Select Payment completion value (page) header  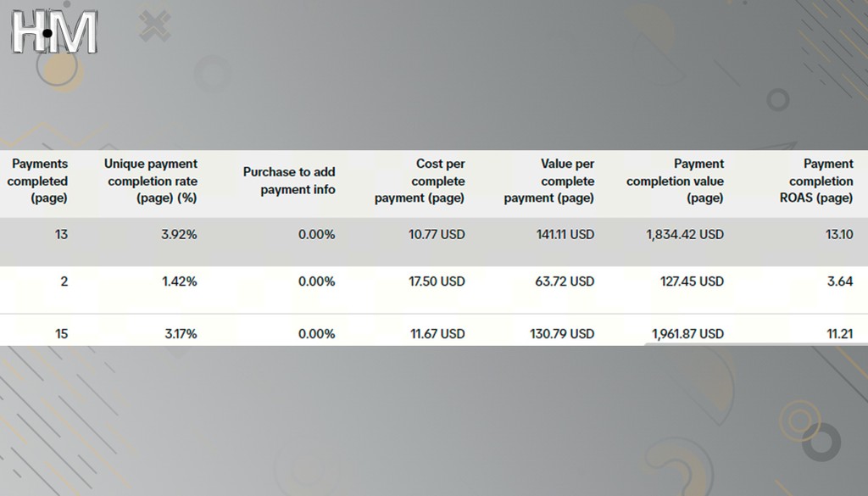click(675, 181)
